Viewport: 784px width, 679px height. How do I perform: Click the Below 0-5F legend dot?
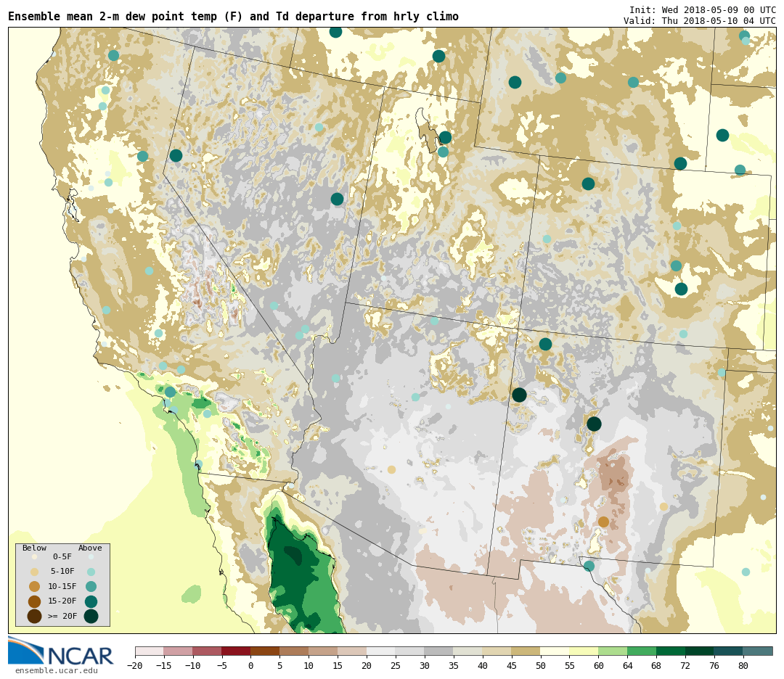[35, 556]
